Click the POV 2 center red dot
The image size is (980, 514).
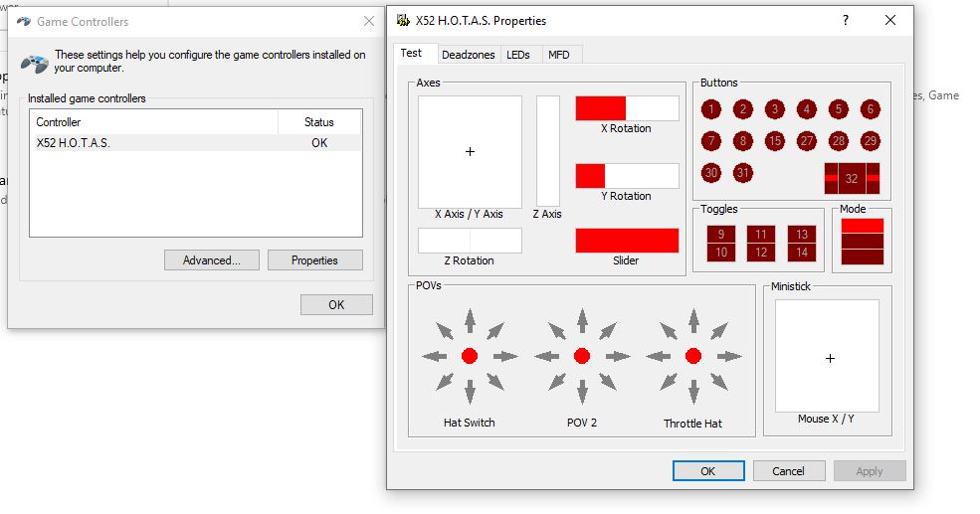(582, 356)
